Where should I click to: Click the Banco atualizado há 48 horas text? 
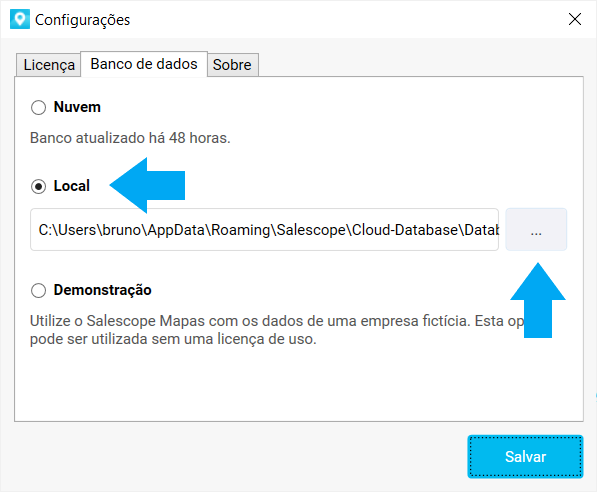(130, 138)
